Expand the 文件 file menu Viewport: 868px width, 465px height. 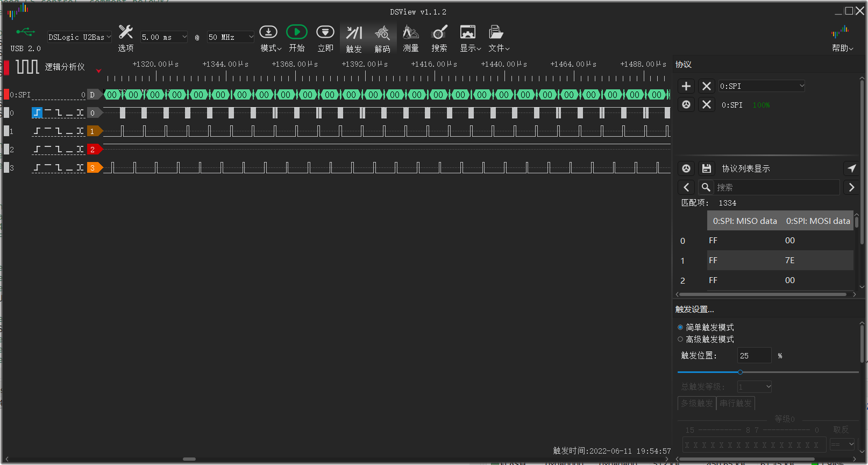tap(499, 38)
